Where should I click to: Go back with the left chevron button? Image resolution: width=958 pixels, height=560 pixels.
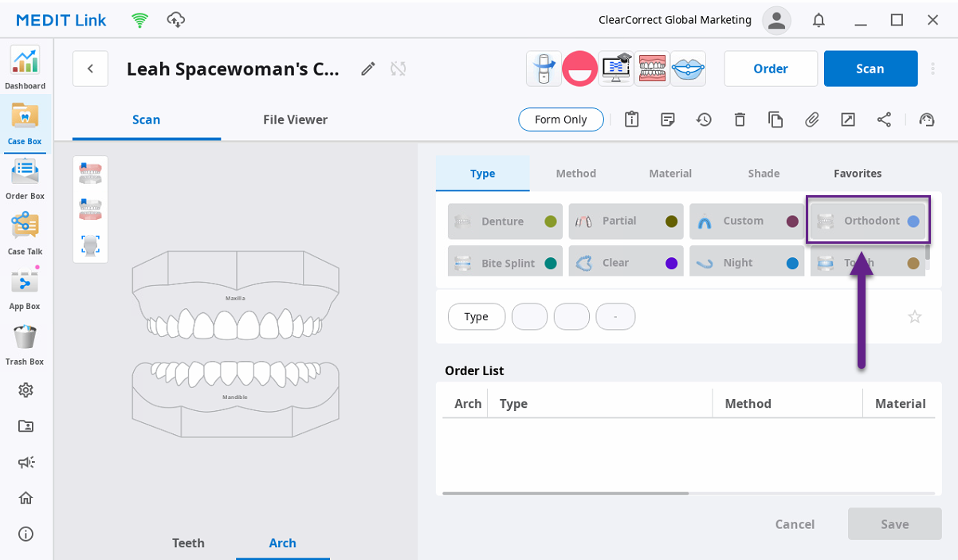[90, 69]
